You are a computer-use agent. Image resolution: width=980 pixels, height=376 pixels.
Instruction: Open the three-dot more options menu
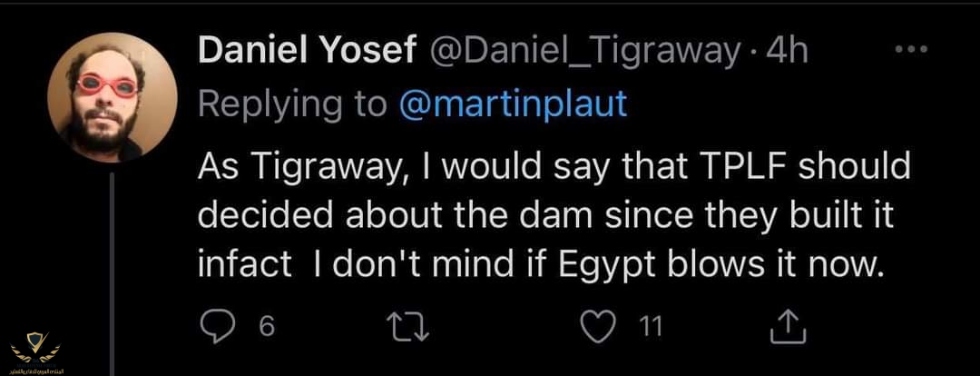pyautogui.click(x=910, y=50)
